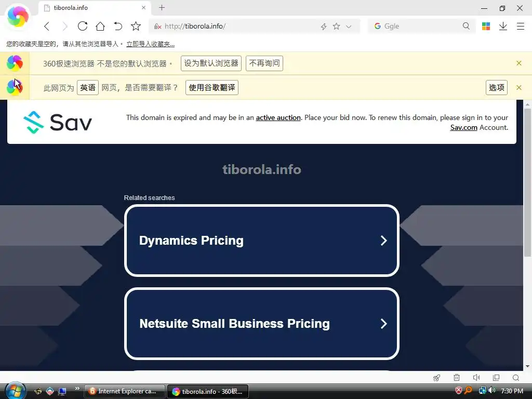
Task: Click the search magnifier icon
Action: tap(466, 26)
